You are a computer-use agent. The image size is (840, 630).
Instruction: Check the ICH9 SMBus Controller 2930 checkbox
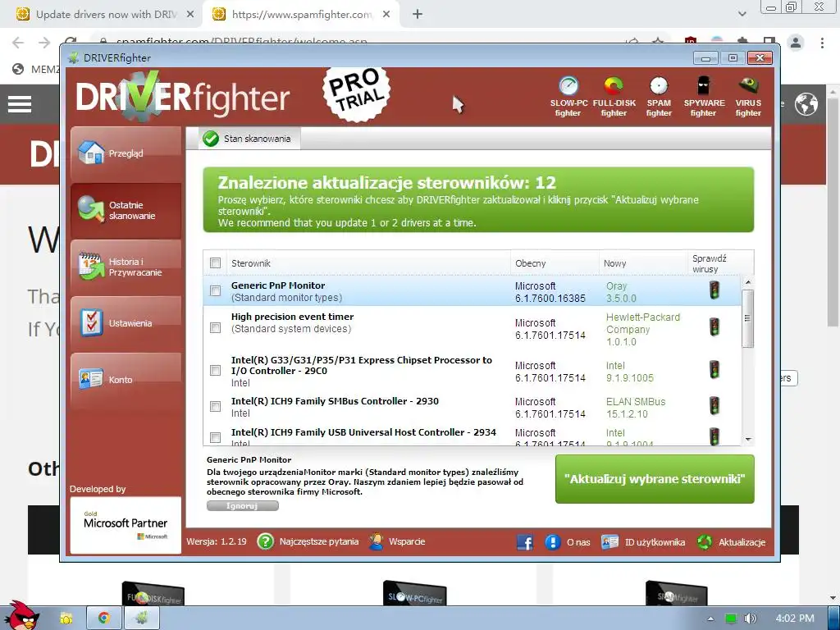click(216, 407)
